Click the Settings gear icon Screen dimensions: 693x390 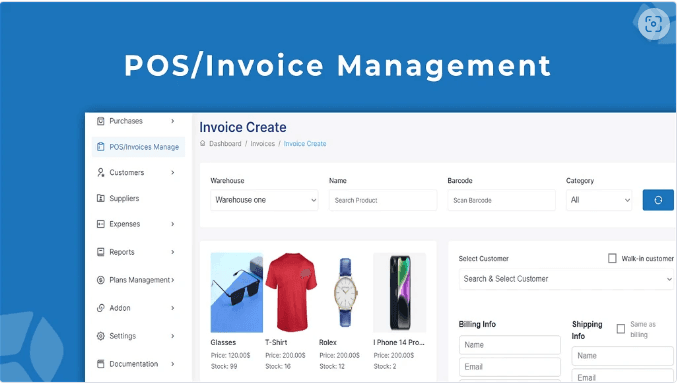pyautogui.click(x=101, y=336)
